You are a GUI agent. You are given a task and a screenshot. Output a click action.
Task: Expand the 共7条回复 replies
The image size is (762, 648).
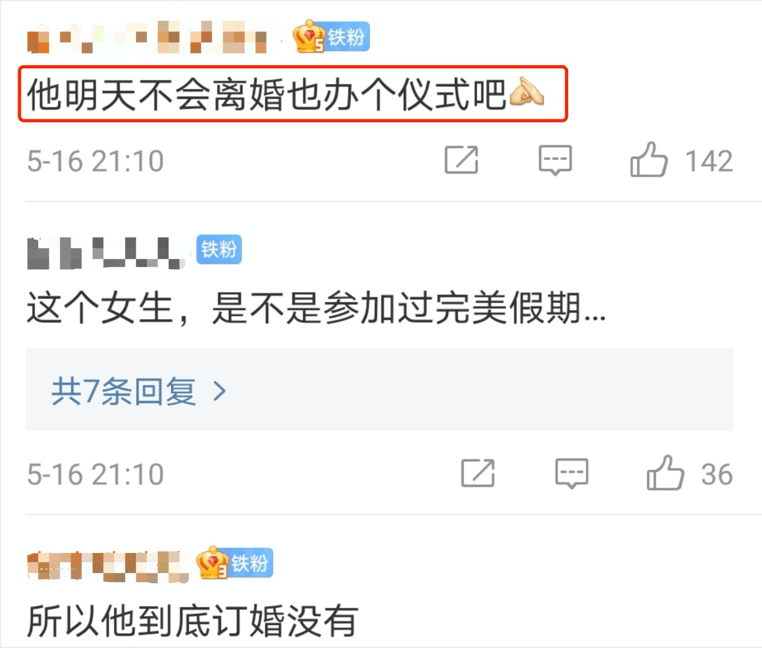[x=379, y=389]
